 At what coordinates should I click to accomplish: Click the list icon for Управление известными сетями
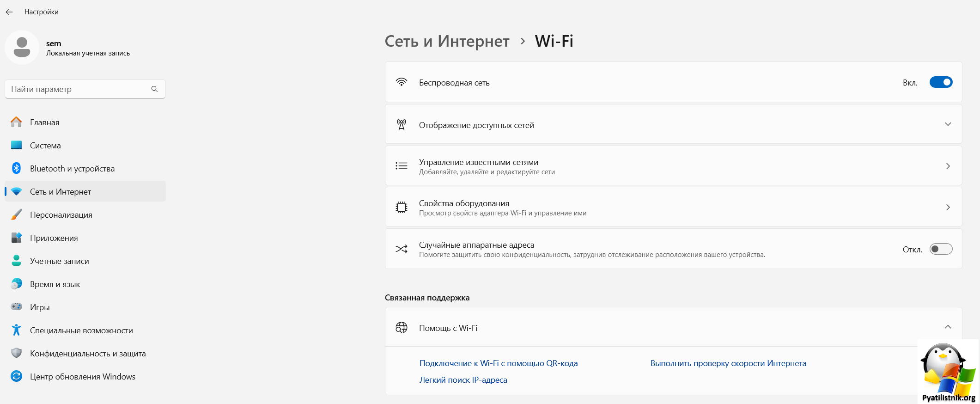(402, 166)
